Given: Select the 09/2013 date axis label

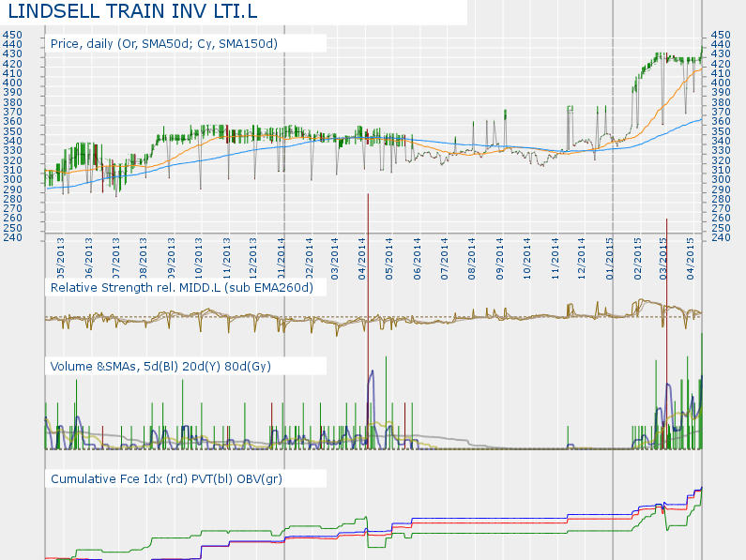Looking at the screenshot, I should click(171, 258).
